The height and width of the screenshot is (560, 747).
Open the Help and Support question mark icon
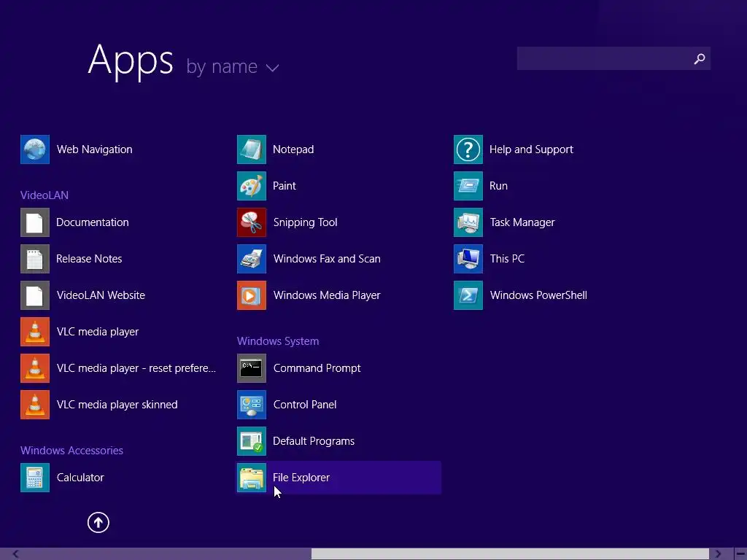click(468, 149)
